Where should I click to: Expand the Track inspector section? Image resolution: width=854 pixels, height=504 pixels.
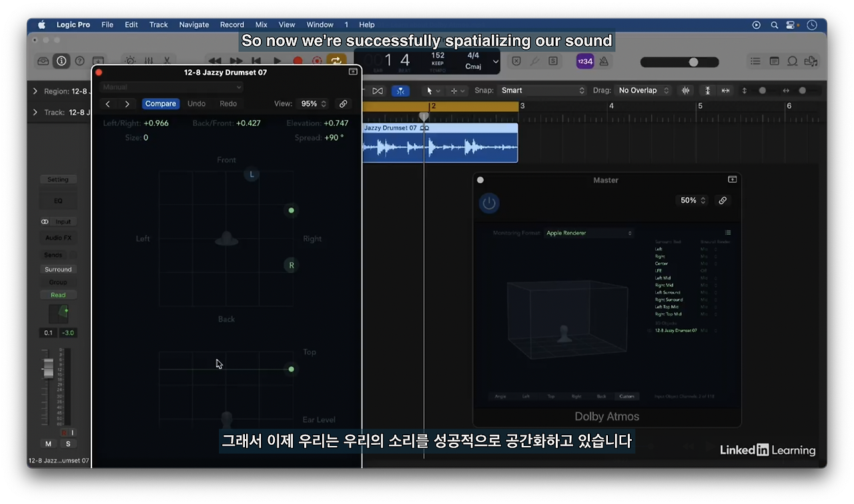click(x=35, y=112)
